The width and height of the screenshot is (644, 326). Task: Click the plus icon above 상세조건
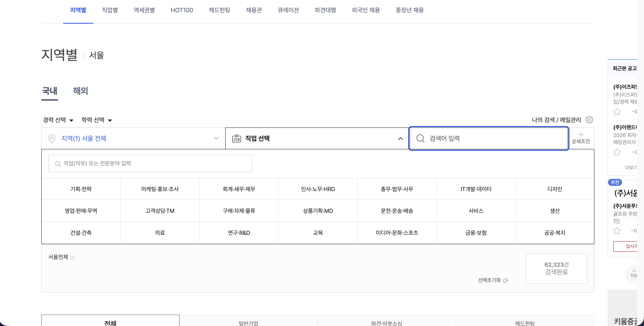pyautogui.click(x=581, y=135)
